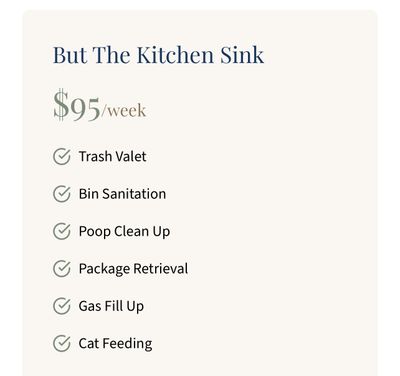Image resolution: width=400 pixels, height=376 pixels.
Task: Click the checkmark icon beside Poop Clean Up
Action: [62, 231]
